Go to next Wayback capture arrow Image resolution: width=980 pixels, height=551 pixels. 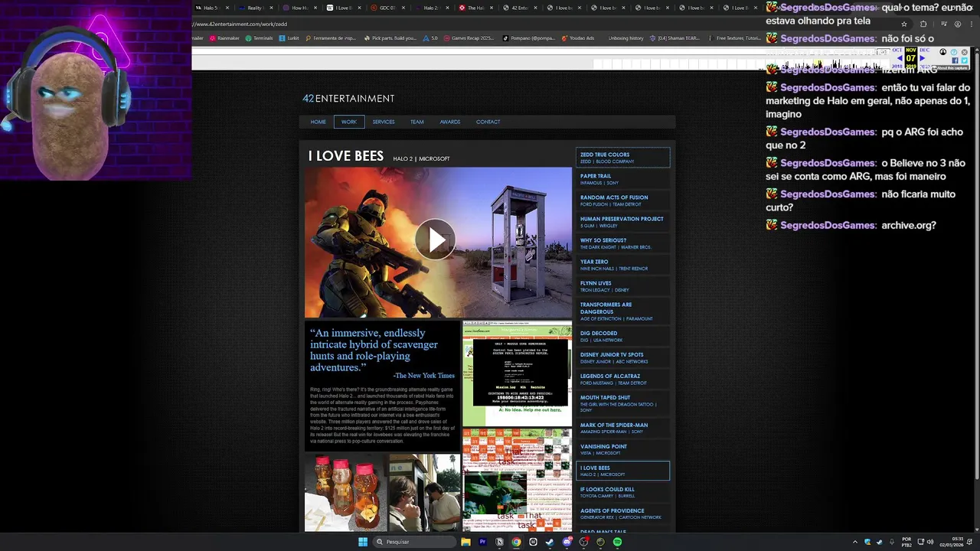tap(921, 59)
